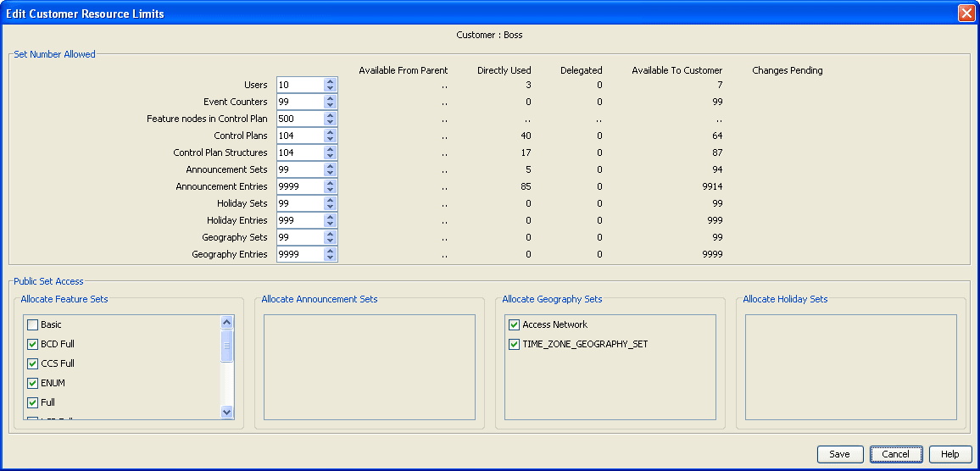This screenshot has height=471, width=980.
Task: Click the Delegated column header
Action: (582, 70)
